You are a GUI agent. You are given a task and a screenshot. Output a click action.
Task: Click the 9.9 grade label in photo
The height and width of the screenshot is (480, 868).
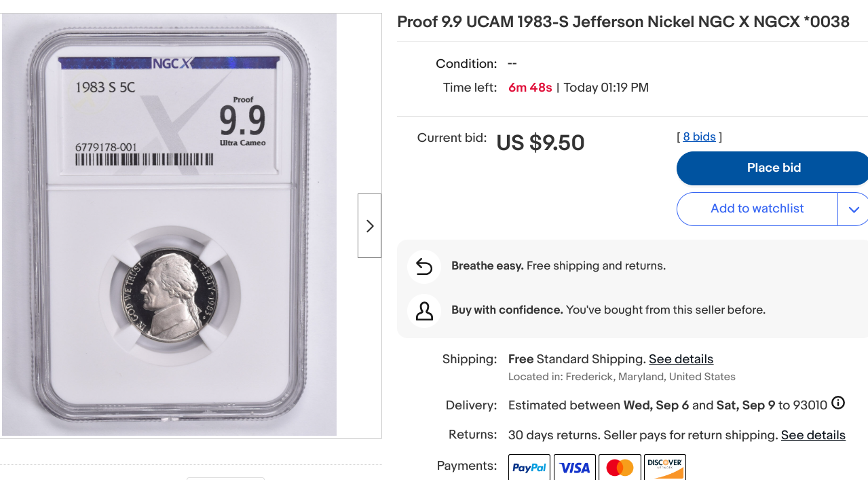(242, 121)
